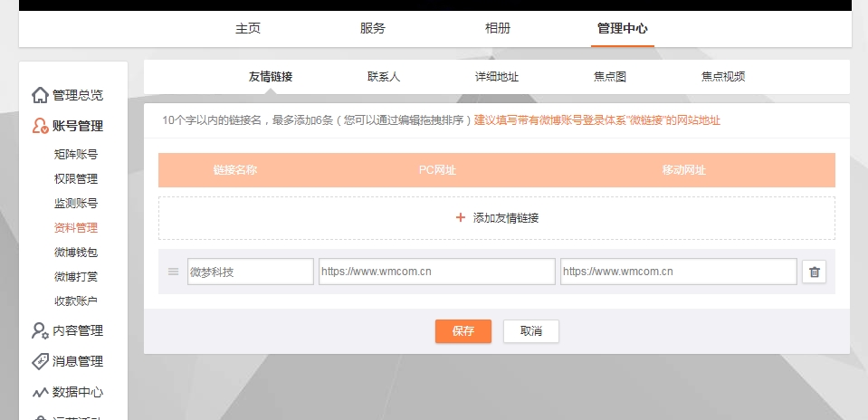
Task: Select 矩阵账号 in the sidebar
Action: click(76, 155)
